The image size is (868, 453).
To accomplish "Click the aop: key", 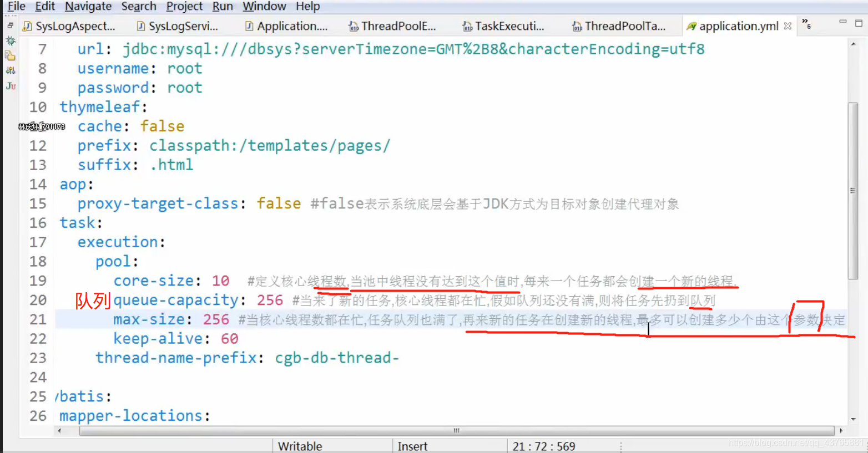I will pyautogui.click(x=77, y=184).
